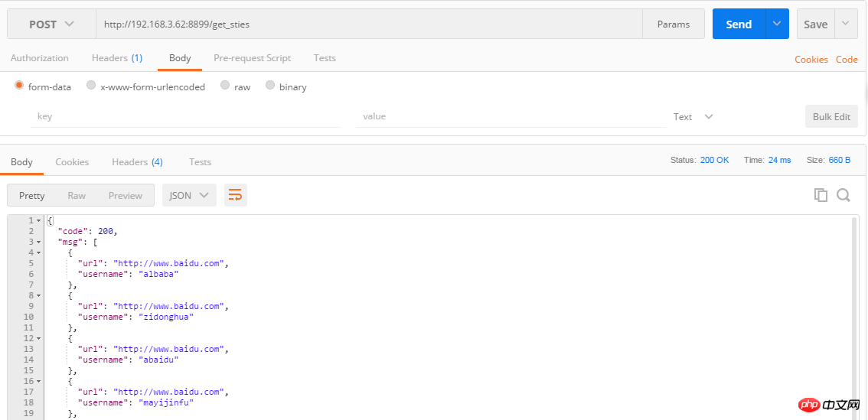Open the Pre-request Script tab
This screenshot has width=868, height=420.
[x=253, y=58]
